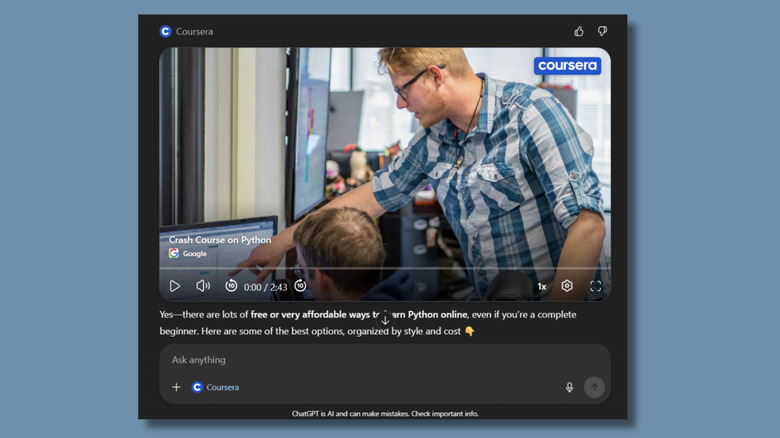
Task: Click the send arrow button
Action: tap(594, 387)
